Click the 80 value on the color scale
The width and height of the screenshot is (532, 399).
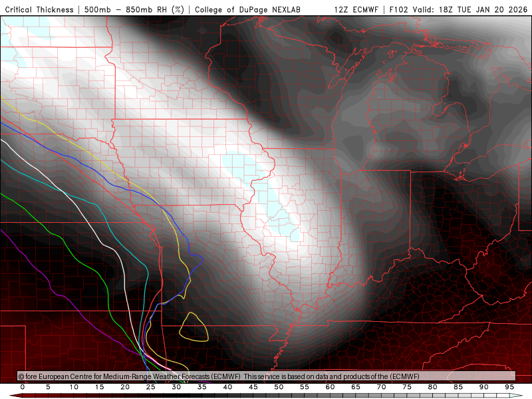(432, 387)
